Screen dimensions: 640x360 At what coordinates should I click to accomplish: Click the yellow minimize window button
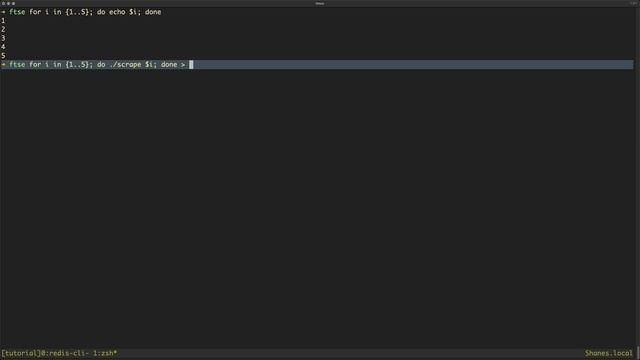click(8, 3)
